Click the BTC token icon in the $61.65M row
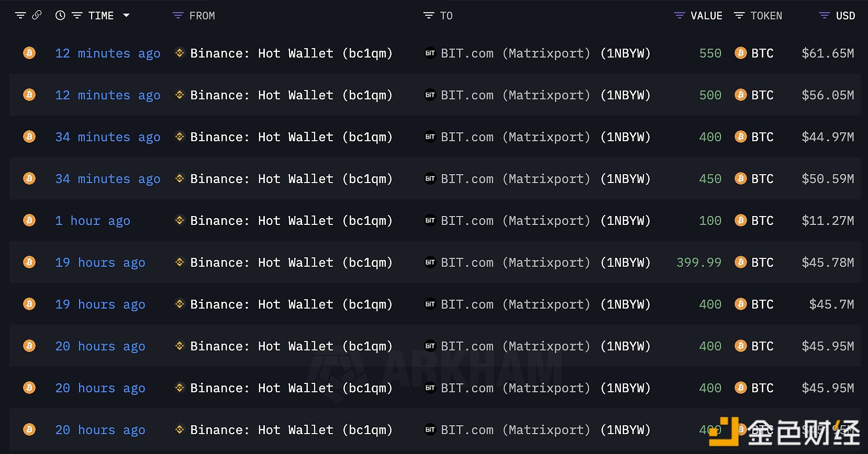 (x=740, y=53)
